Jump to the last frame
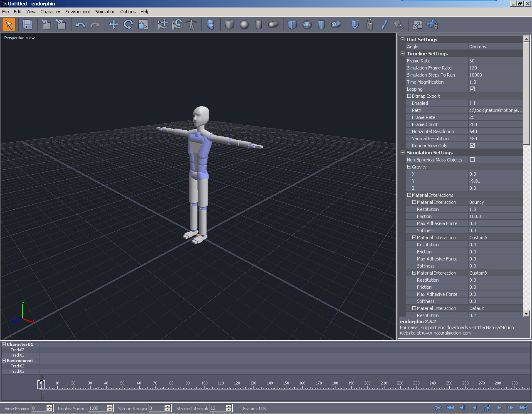Viewport: 532px width, 414px height. [523, 408]
